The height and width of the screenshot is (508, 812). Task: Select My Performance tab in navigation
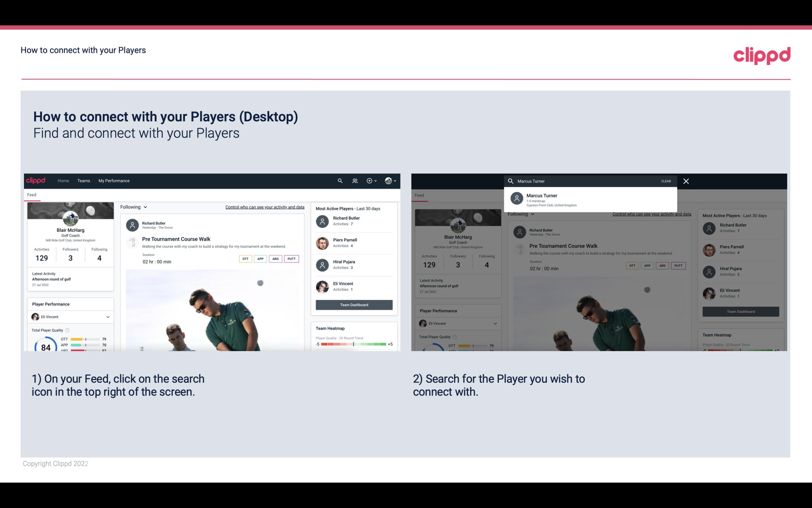coord(114,180)
